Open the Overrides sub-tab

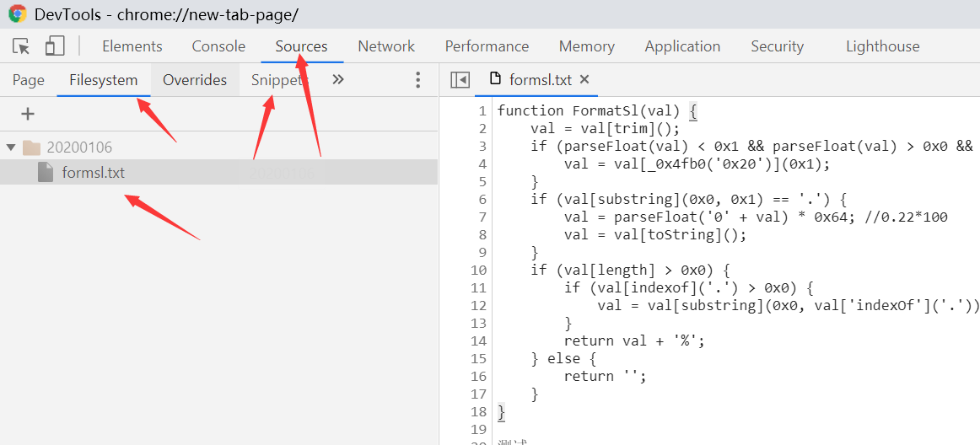[195, 80]
